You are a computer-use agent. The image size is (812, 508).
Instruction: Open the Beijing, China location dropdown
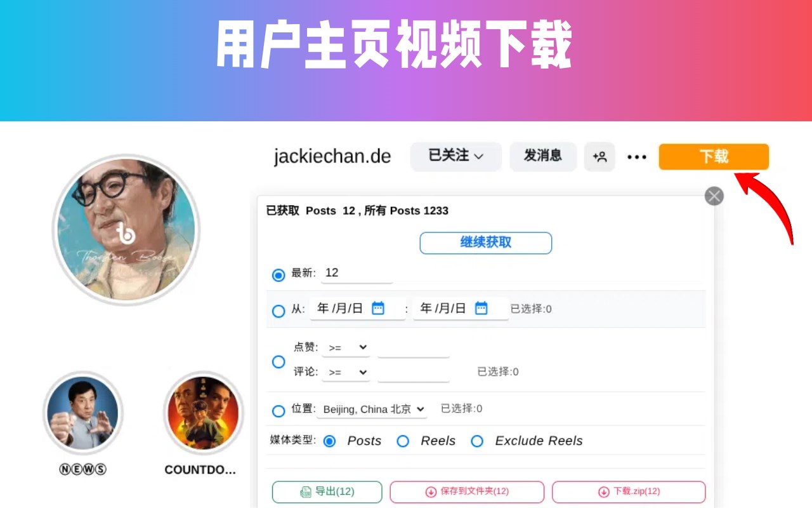[x=374, y=409]
